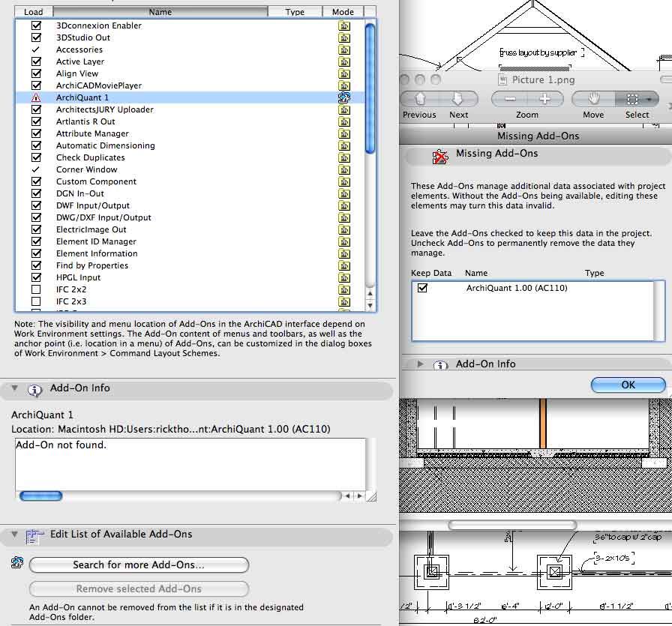
Task: Click the mode icon for Align View
Action: [343, 73]
